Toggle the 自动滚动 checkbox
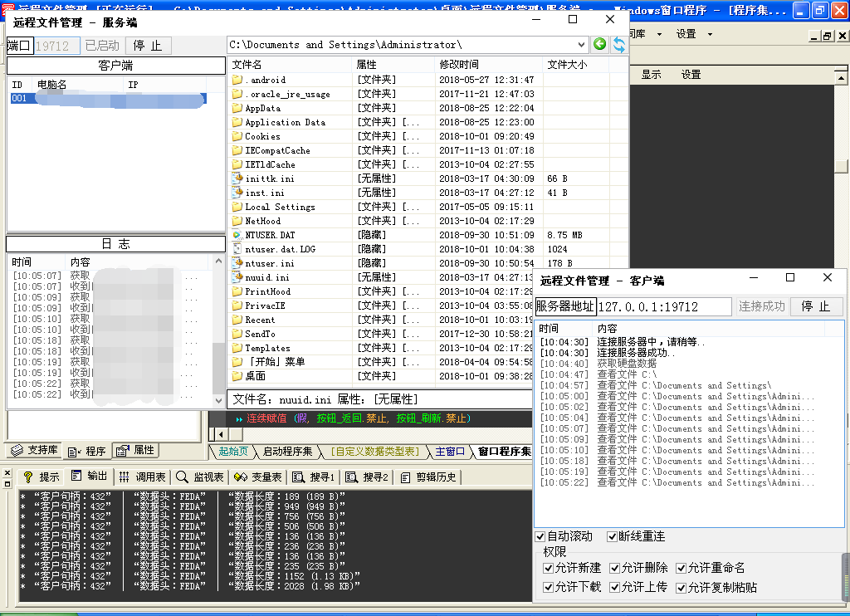Screen dimensions: 850x616 click(541, 536)
